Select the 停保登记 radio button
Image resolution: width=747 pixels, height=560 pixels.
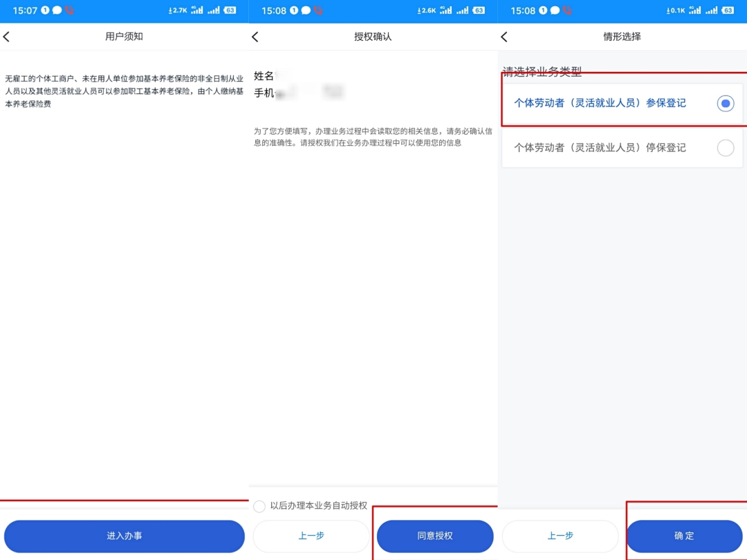725,147
